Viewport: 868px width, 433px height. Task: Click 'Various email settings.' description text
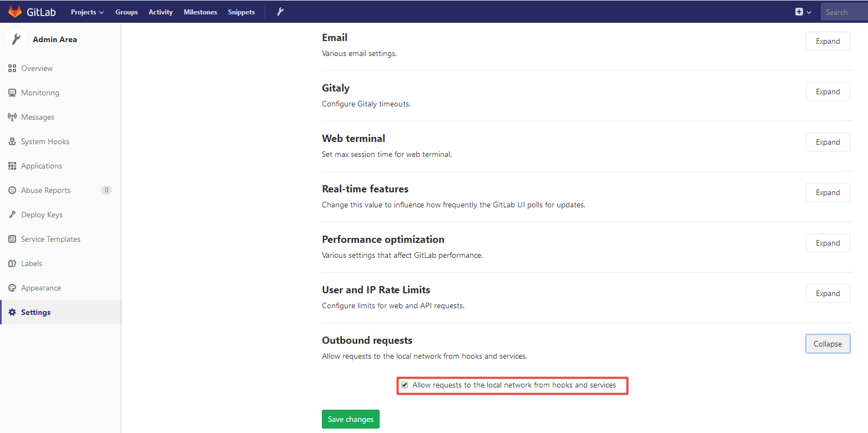360,54
